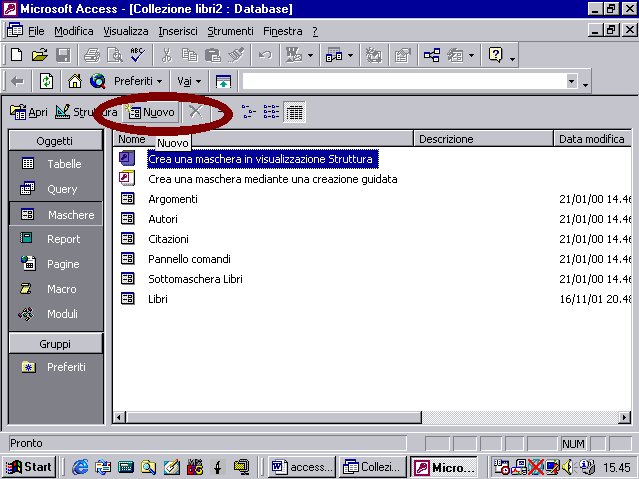Click the Home page house icon

tap(75, 82)
